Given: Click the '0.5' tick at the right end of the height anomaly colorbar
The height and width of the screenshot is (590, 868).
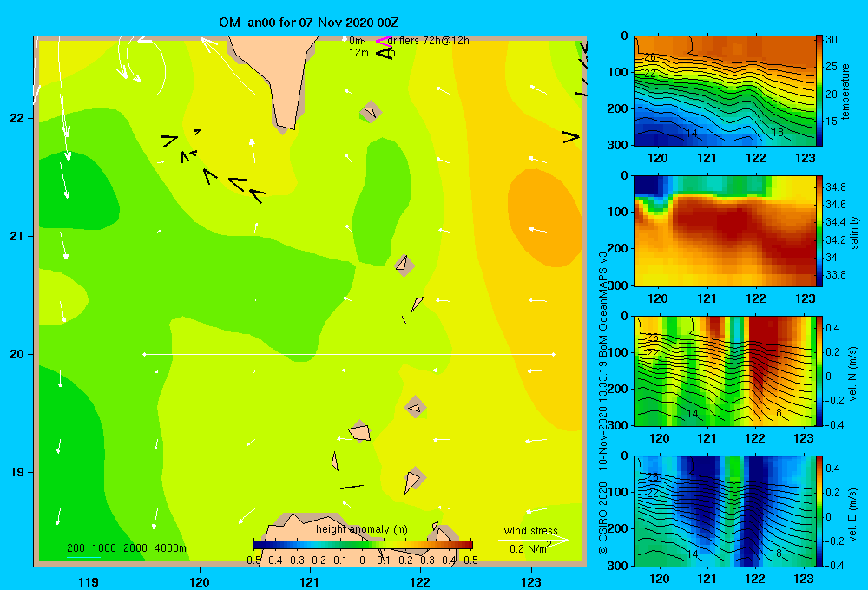Looking at the screenshot, I should [x=471, y=560].
